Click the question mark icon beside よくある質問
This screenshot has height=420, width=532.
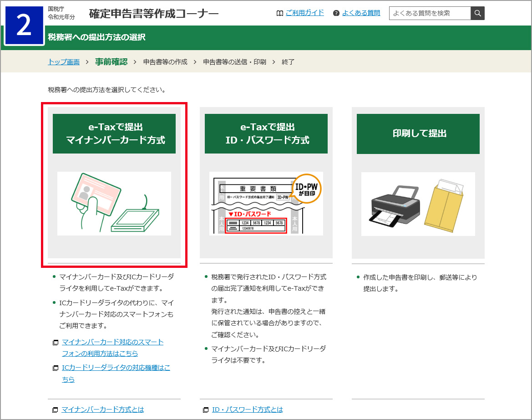point(336,13)
